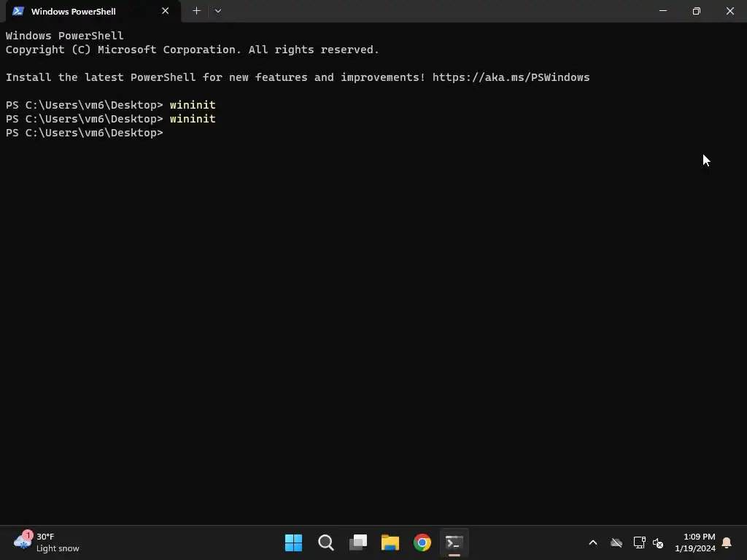Viewport: 747px width, 560px height.
Task: Click the second wininit command text
Action: pos(193,119)
